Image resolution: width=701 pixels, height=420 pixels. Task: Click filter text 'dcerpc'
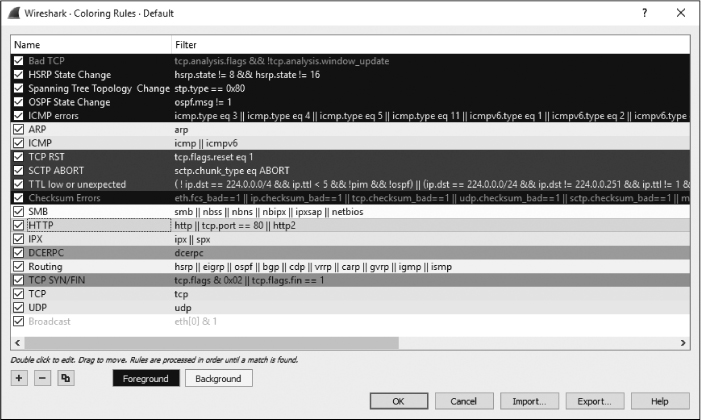click(189, 253)
